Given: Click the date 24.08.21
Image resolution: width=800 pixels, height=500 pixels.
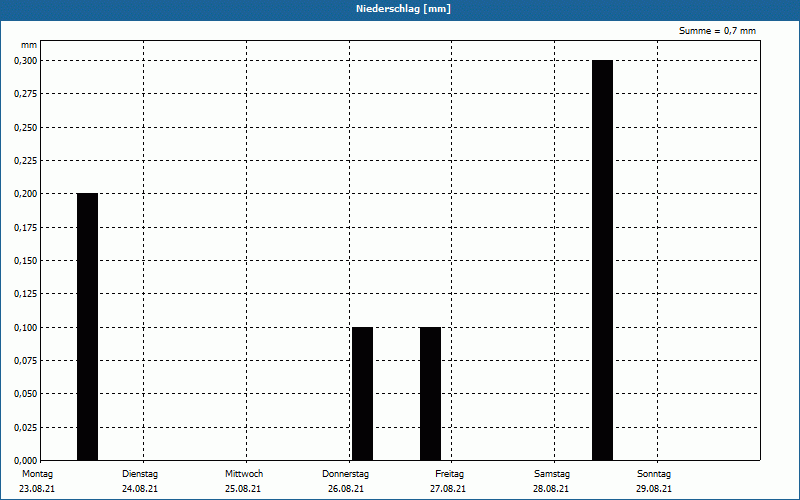Looking at the screenshot, I should pyautogui.click(x=140, y=489).
